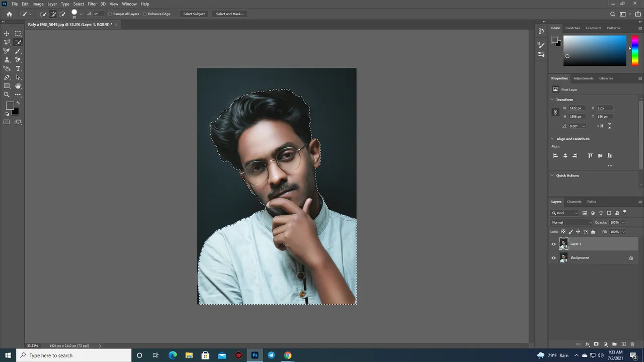Switch to the Swatches tab
The width and height of the screenshot is (644, 362).
[573, 28]
